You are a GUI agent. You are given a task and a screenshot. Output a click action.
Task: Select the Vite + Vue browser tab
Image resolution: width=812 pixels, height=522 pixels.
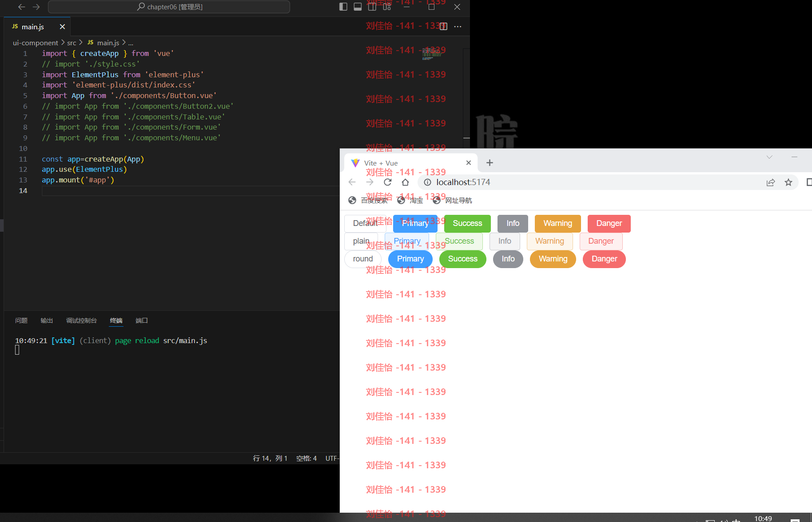pyautogui.click(x=411, y=163)
